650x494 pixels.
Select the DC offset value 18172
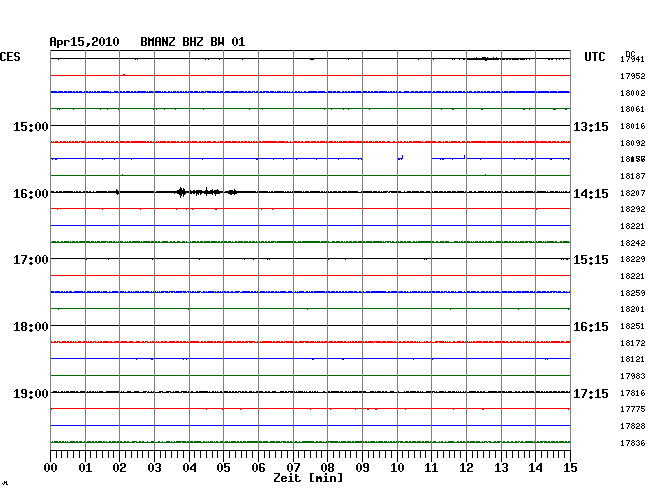click(633, 343)
